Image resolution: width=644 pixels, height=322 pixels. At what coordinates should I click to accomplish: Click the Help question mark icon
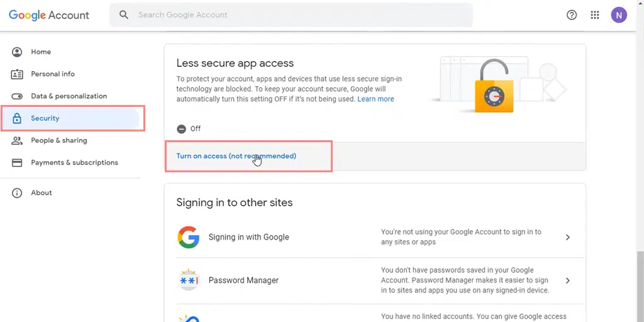click(x=572, y=15)
